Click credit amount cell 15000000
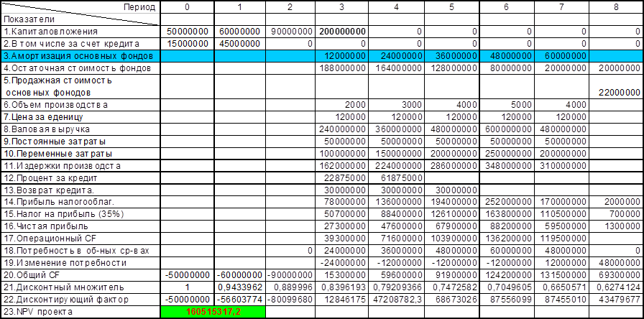The image size is (644, 319). tap(187, 44)
